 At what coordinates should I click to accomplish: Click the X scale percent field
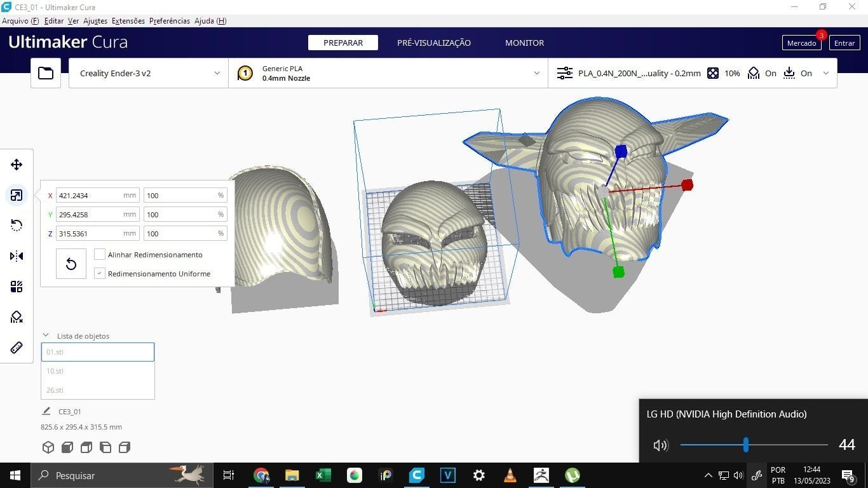(185, 195)
